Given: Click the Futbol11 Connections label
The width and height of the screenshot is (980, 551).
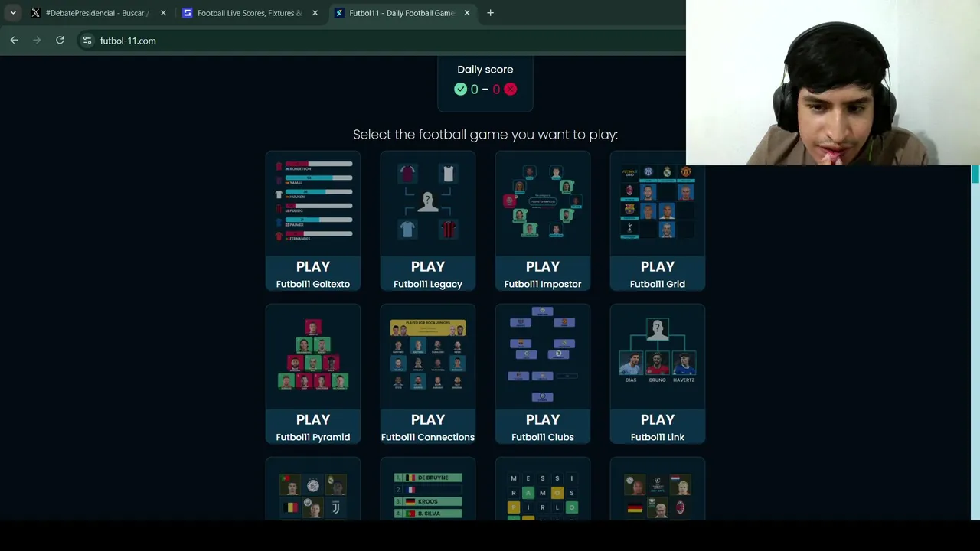Looking at the screenshot, I should coord(428,437).
